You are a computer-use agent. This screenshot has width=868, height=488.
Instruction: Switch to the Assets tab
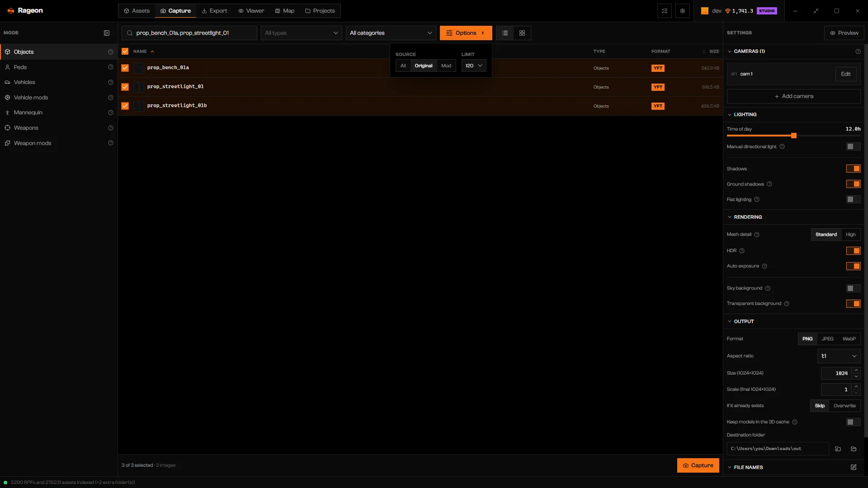coord(137,11)
